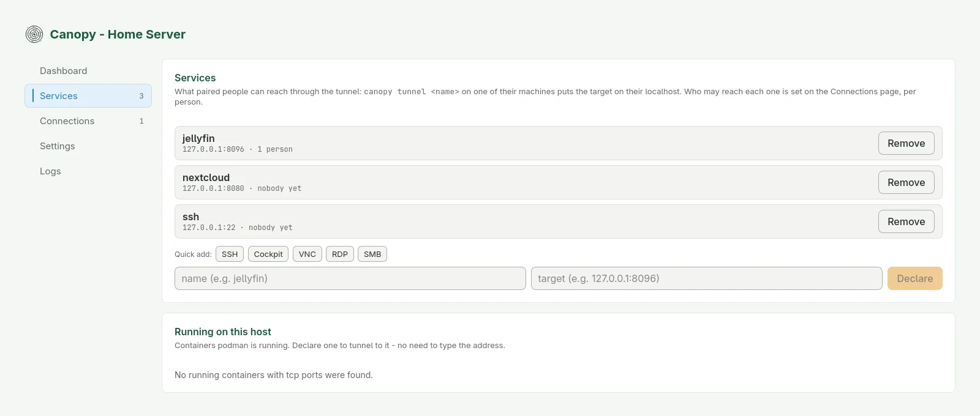980x416 pixels.
Task: Click the 'Containers podman is running' text
Action: click(x=340, y=346)
